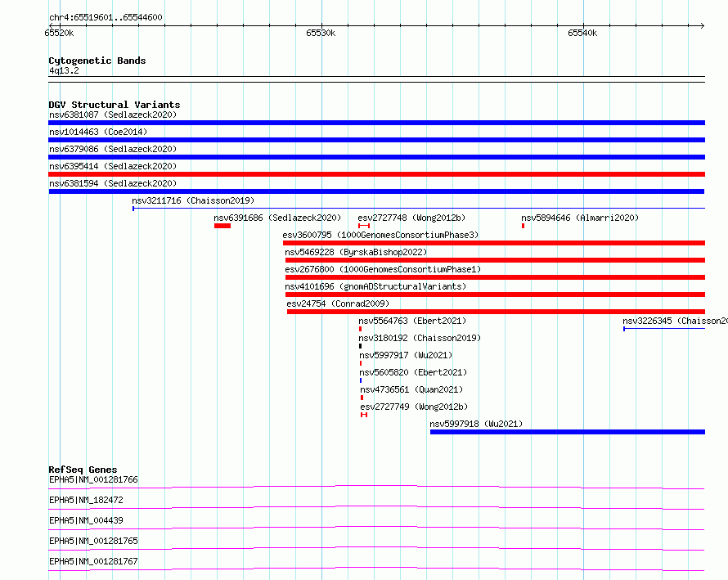The image size is (728, 580).
Task: Click the blue nsv5997918 variant bar
Action: coord(568,432)
